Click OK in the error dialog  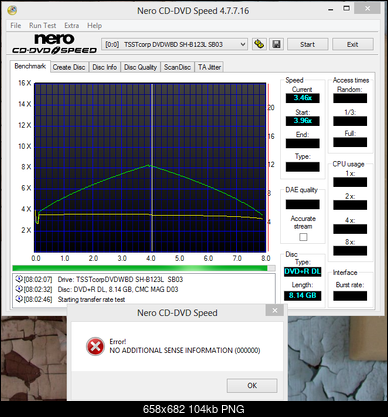[x=252, y=386]
